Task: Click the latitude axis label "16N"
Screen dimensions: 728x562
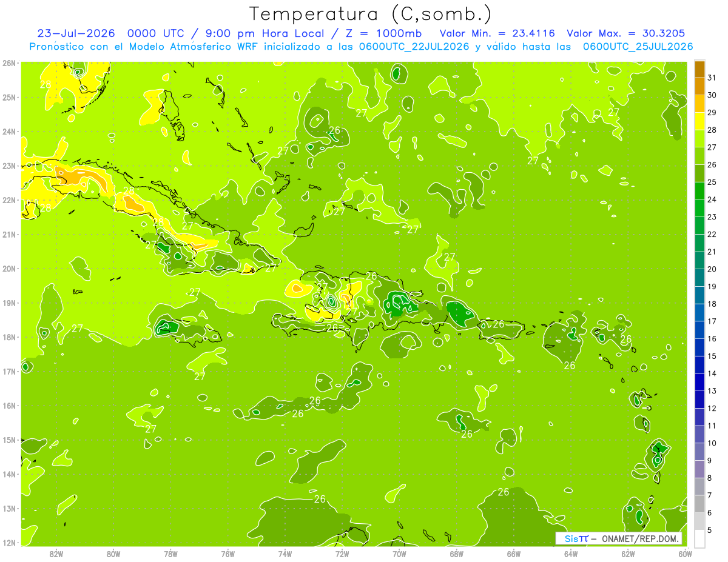Action: pyautogui.click(x=9, y=406)
